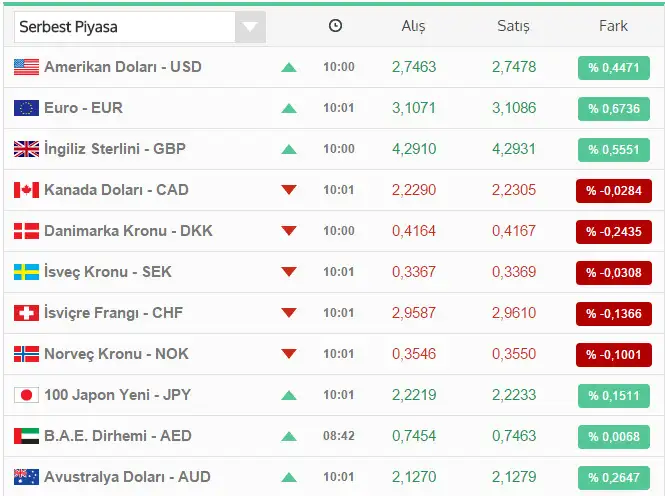The width and height of the screenshot is (665, 496).
Task: Select the GBP selling rate 4,2931
Action: pos(514,149)
